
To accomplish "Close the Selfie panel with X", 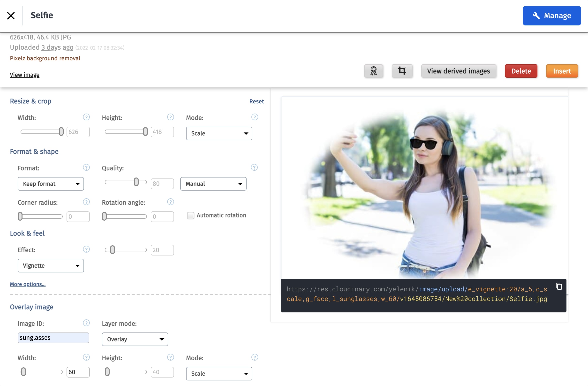I will coord(11,15).
